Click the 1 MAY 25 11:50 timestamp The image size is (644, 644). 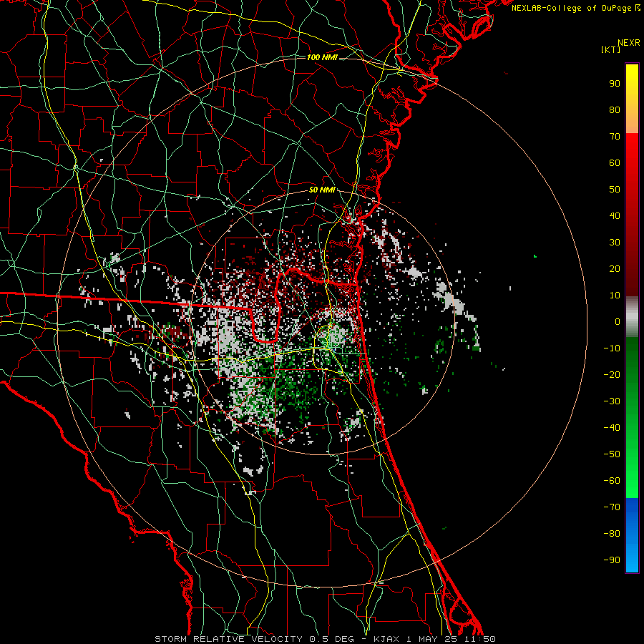click(451, 639)
